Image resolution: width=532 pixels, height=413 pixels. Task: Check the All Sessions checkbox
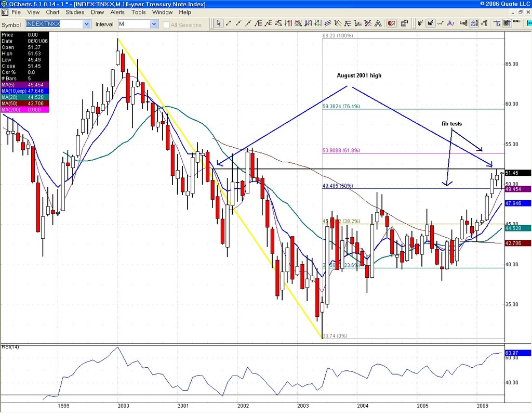[x=166, y=25]
